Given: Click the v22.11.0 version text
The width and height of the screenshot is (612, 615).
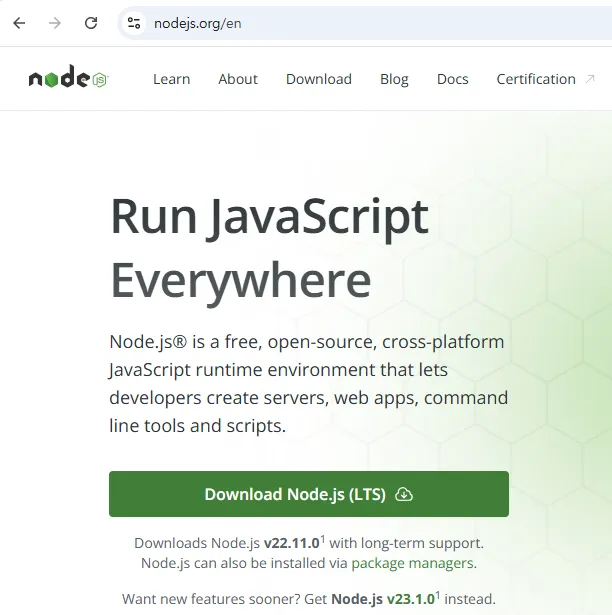Looking at the screenshot, I should (x=291, y=543).
